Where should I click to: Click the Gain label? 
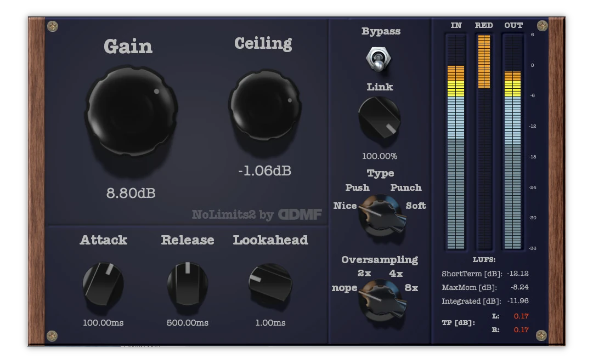click(128, 47)
